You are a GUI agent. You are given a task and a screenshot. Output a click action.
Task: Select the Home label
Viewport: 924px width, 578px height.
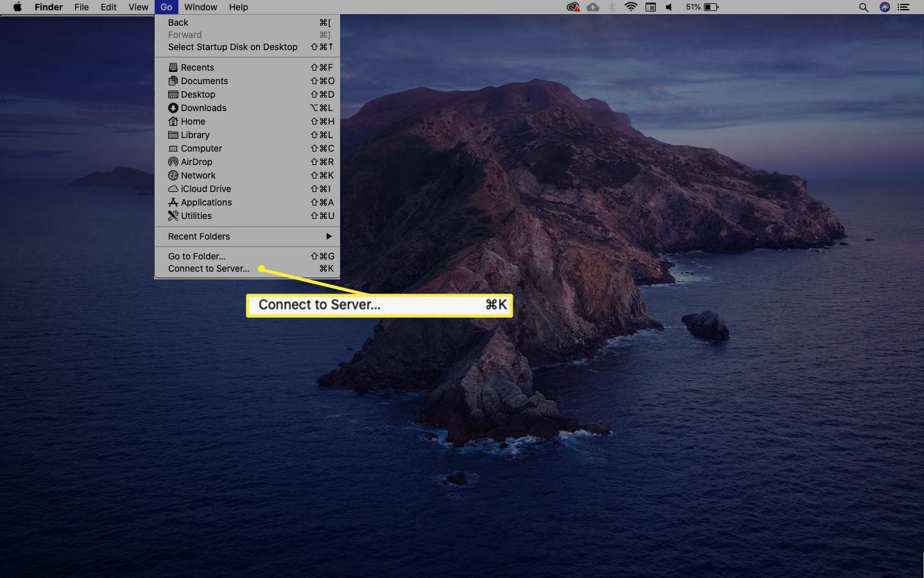coord(193,121)
